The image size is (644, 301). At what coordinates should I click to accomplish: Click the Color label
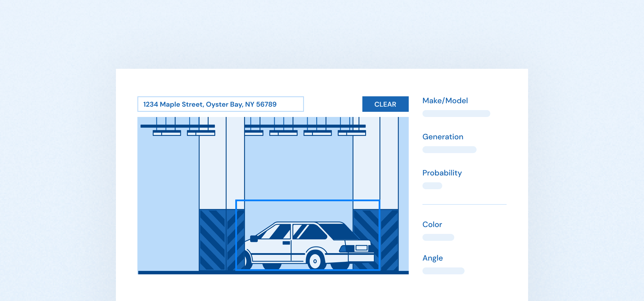pos(432,224)
